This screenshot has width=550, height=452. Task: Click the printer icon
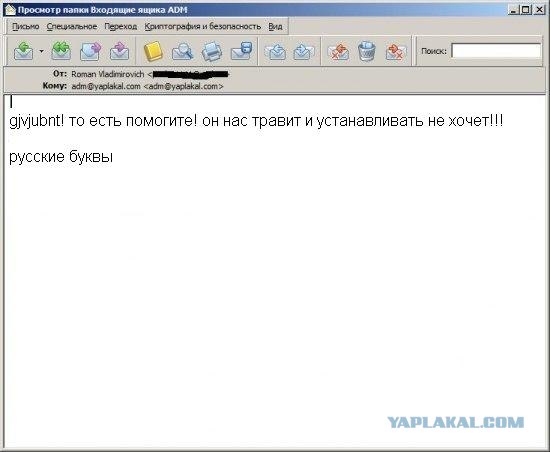212,51
